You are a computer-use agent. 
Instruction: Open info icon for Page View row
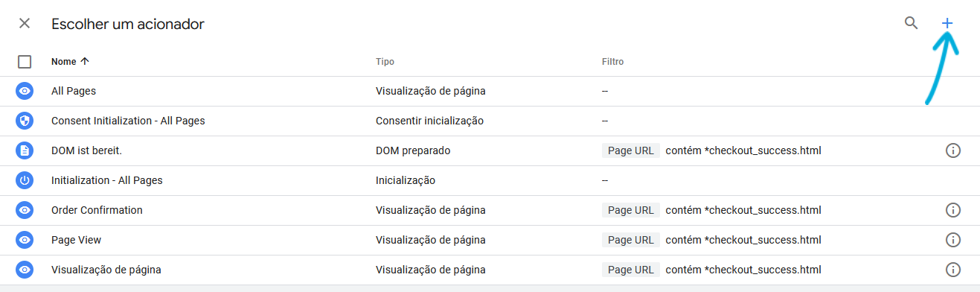[952, 240]
